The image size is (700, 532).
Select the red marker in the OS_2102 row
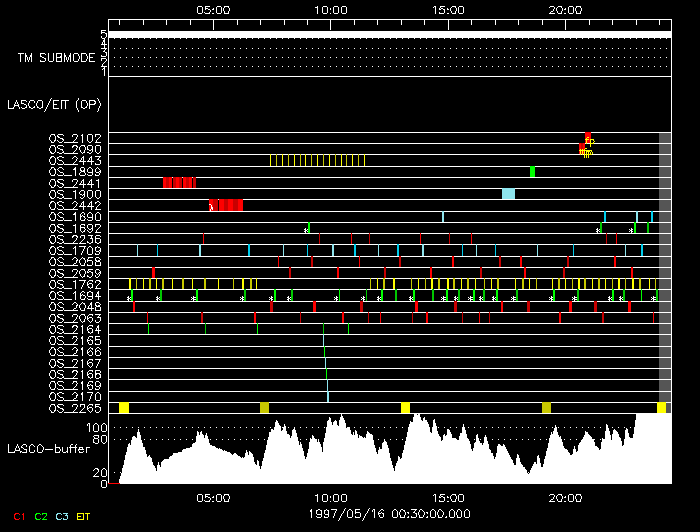coord(588,137)
